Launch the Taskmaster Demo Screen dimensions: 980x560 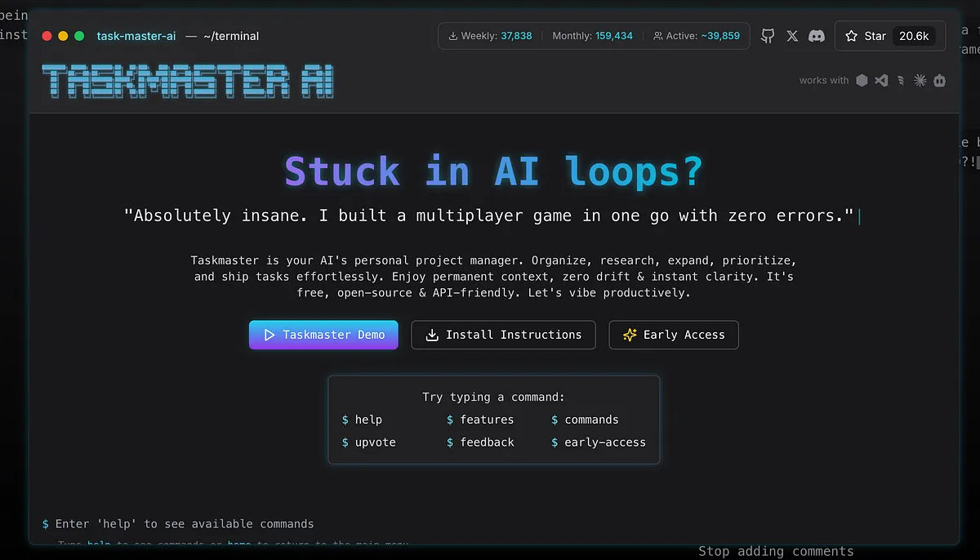323,335
